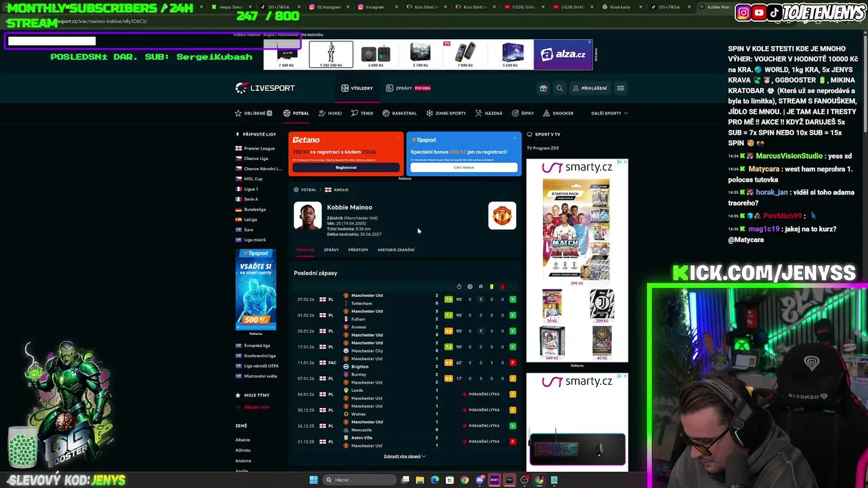Switch to Přehled tab
Screen dimensions: 868x488
tap(305, 250)
